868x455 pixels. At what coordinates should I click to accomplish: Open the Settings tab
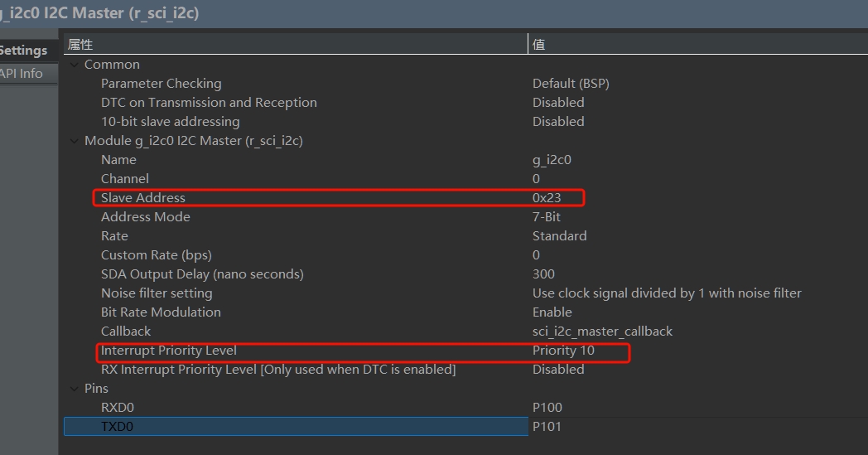click(x=23, y=51)
